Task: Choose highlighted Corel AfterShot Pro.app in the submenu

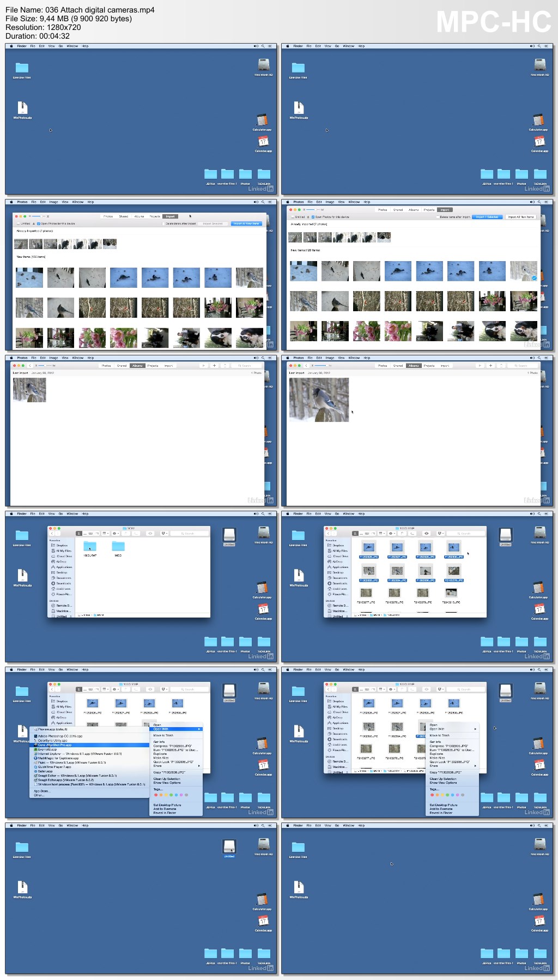Action: coord(89,745)
